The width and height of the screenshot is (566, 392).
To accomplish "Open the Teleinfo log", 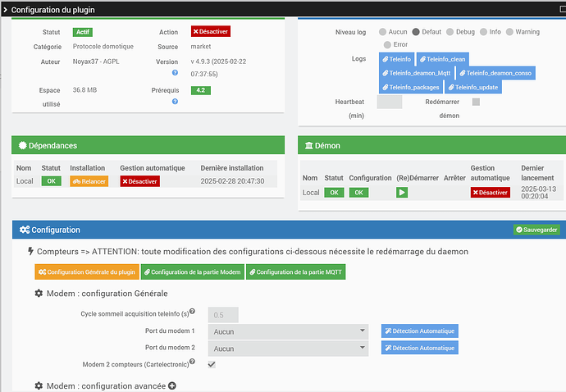I will point(396,59).
